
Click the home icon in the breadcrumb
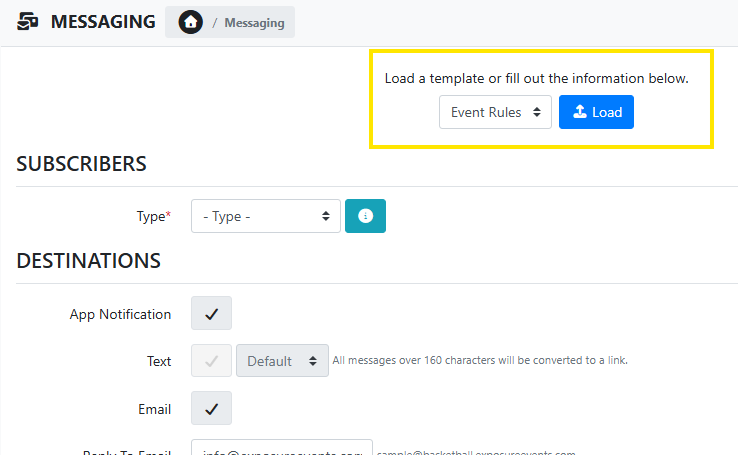[190, 22]
